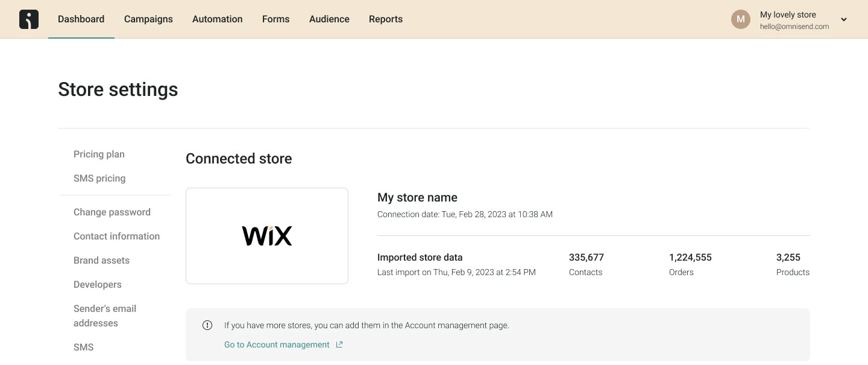The width and height of the screenshot is (868, 365).
Task: Expand the account dropdown for My lovely store
Action: point(844,19)
